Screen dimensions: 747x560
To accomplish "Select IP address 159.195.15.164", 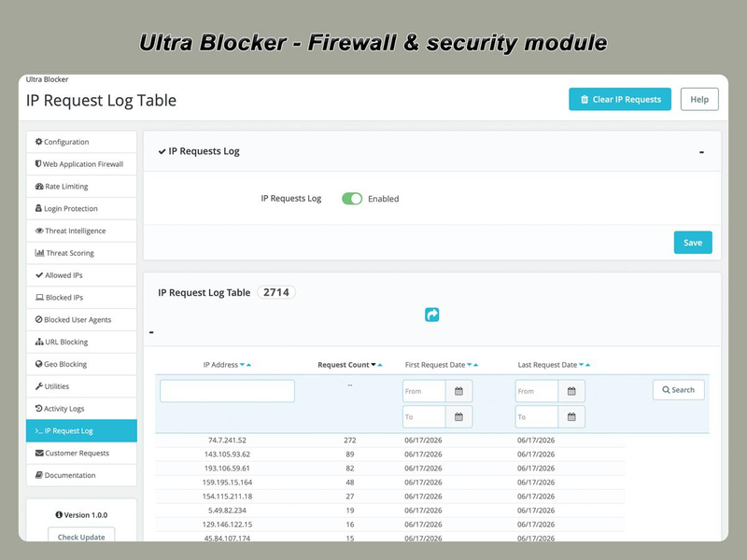I will 227,483.
